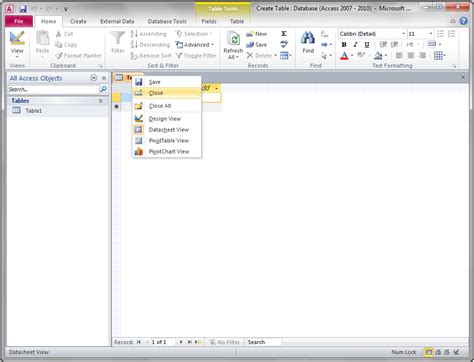Click the magnifier icon beside Search box
Screen dimensions: 474x362
point(104,89)
